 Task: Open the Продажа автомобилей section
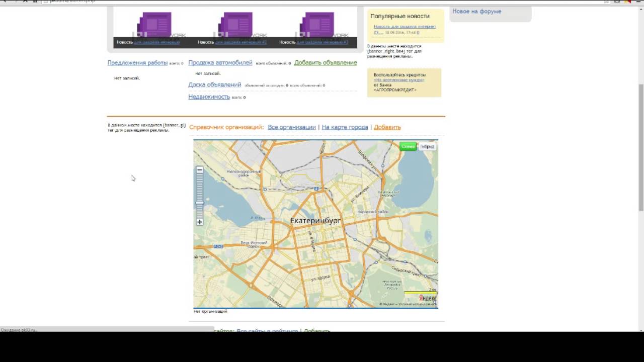(220, 63)
